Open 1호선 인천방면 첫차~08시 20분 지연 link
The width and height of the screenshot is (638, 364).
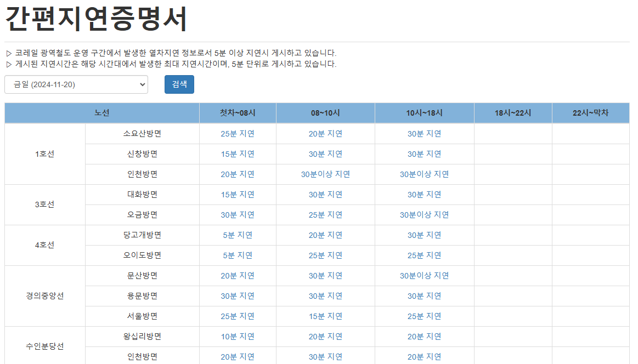pos(238,174)
